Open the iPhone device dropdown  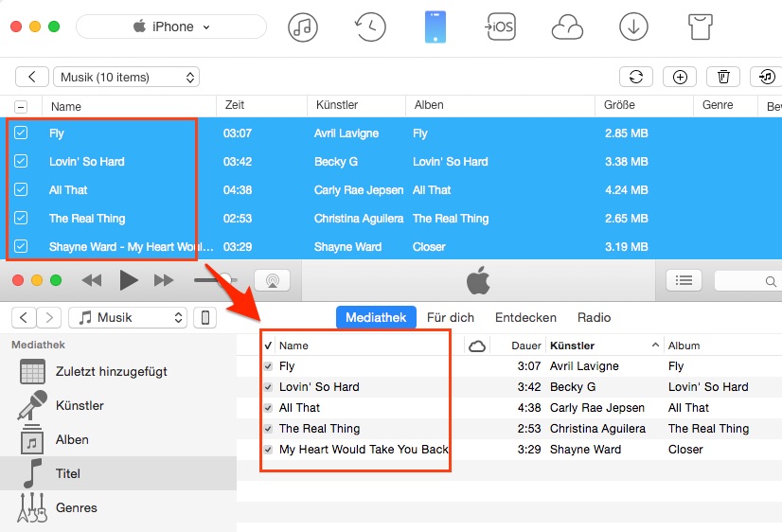171,27
